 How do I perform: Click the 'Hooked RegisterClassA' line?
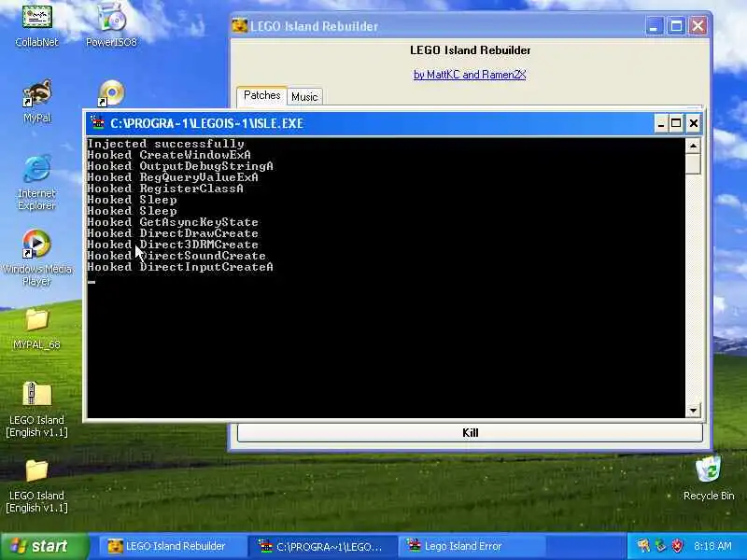coord(165,189)
